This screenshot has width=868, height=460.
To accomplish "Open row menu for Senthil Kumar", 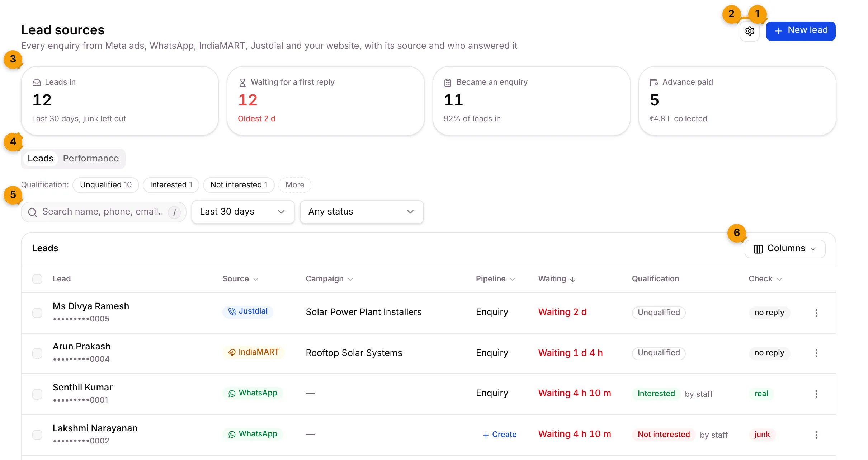I will 816,394.
